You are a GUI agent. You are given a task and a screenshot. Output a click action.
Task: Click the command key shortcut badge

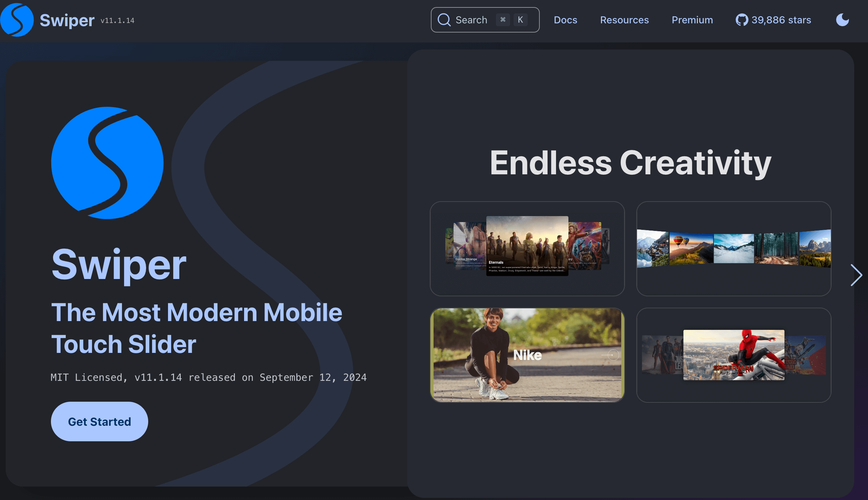(x=503, y=20)
